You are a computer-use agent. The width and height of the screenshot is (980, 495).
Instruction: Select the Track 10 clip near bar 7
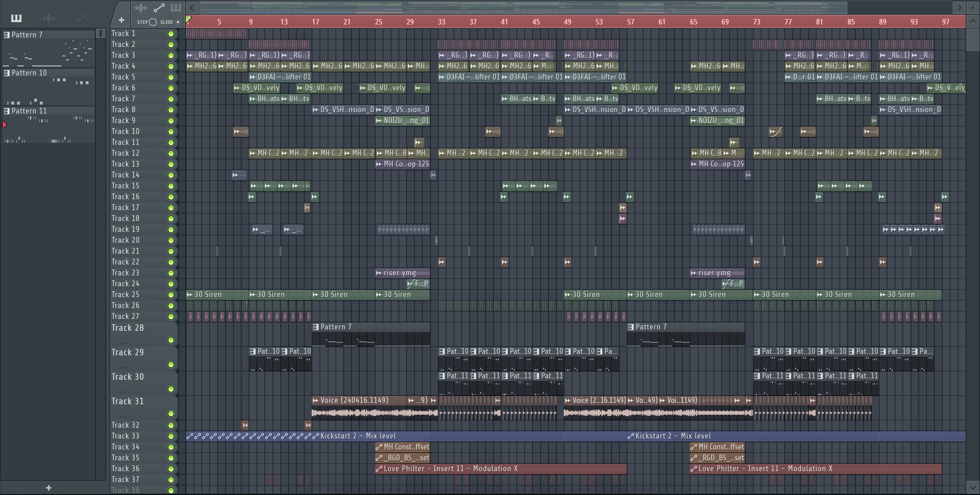coord(241,132)
